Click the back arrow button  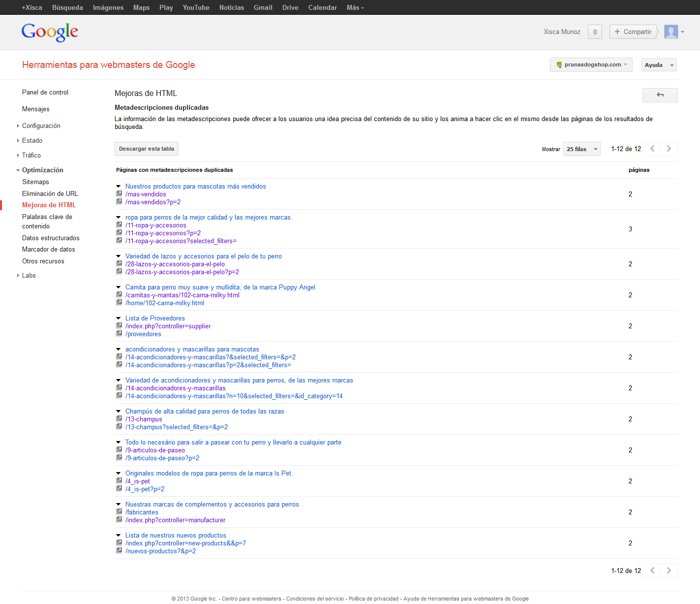pos(660,95)
